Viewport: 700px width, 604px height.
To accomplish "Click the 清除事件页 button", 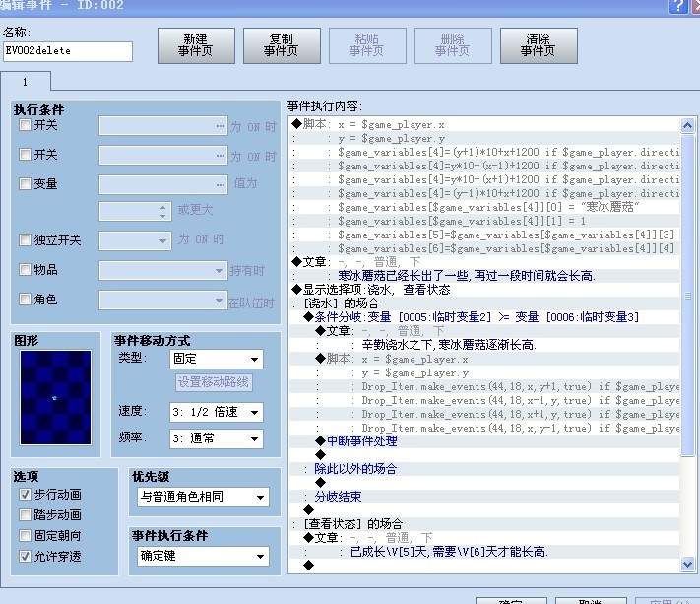I will click(x=539, y=45).
